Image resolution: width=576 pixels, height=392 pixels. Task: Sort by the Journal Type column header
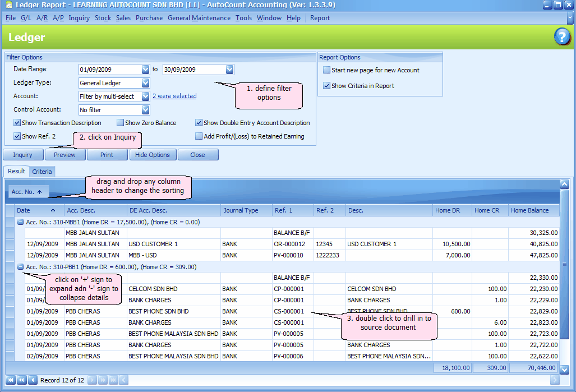[246, 210]
